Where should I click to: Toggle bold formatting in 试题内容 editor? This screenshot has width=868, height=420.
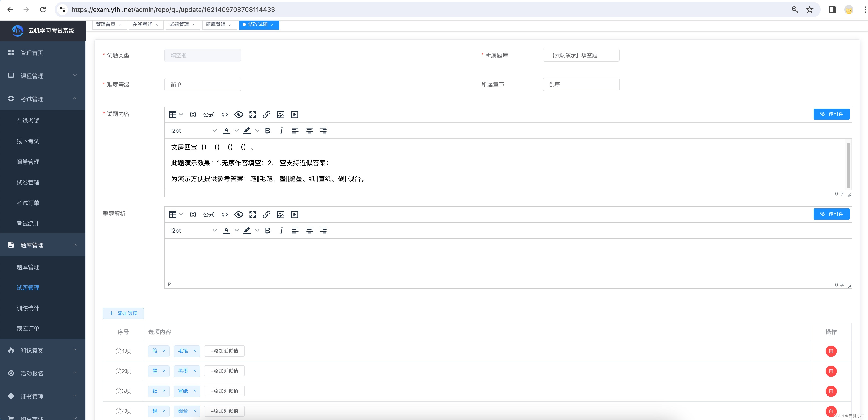click(268, 131)
